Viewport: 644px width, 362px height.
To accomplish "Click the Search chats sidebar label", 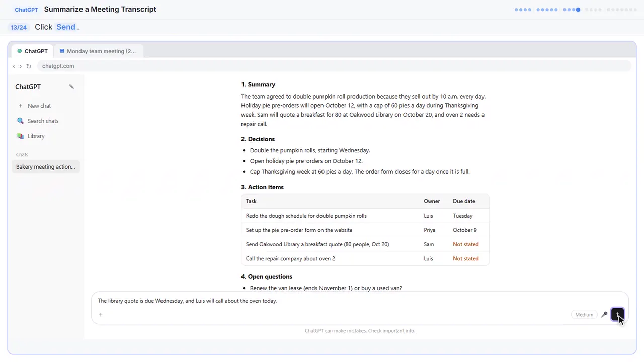I will coord(43,121).
